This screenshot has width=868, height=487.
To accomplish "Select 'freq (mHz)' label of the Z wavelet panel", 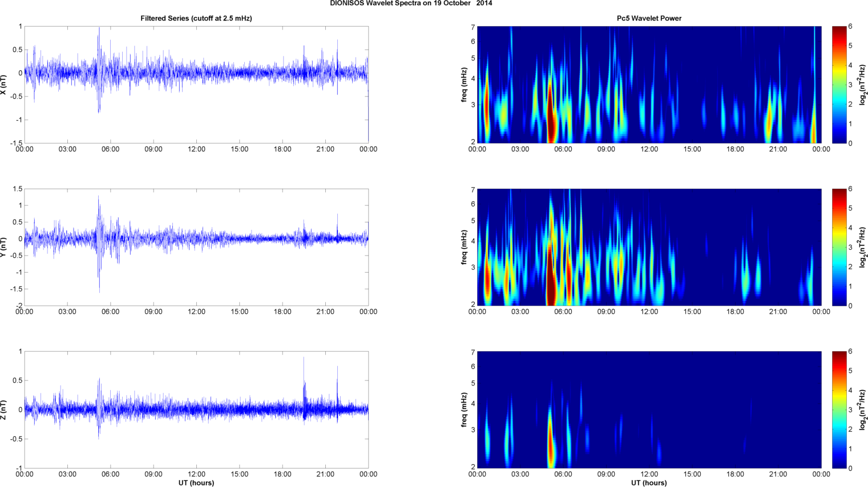I will point(465,409).
